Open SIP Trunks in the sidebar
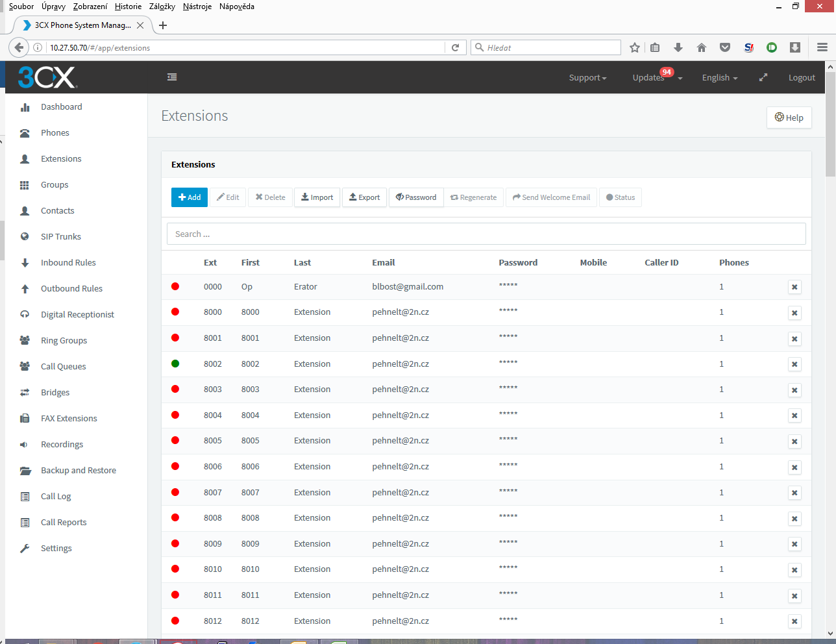Image resolution: width=836 pixels, height=644 pixels. 61,237
